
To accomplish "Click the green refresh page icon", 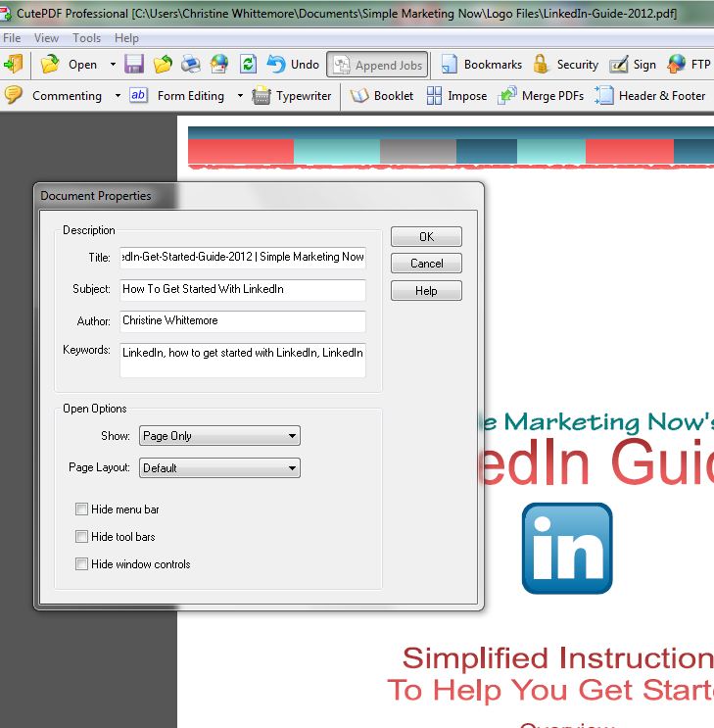I will pyautogui.click(x=248, y=64).
